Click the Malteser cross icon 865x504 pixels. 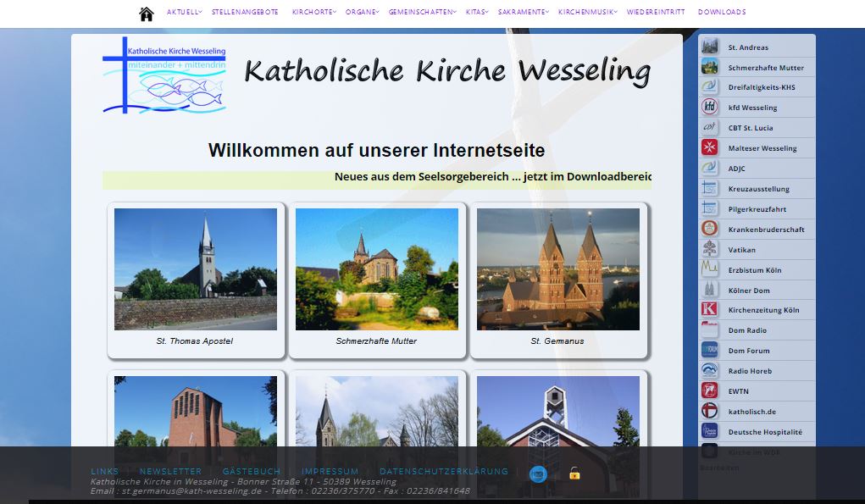click(x=709, y=147)
